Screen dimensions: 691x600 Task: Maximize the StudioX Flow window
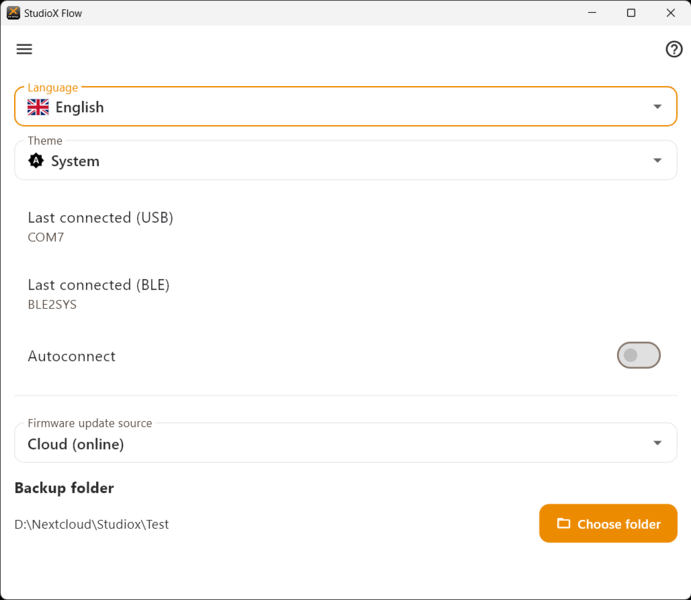(631, 13)
